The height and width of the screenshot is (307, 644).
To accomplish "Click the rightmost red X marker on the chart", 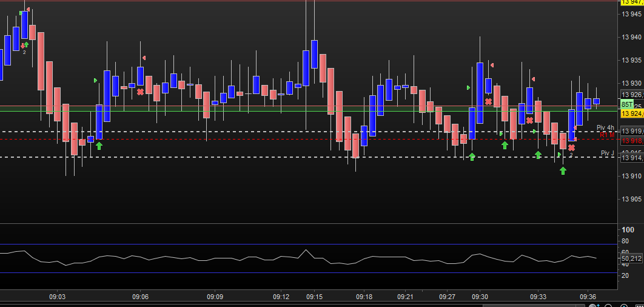I will pyautogui.click(x=571, y=147).
